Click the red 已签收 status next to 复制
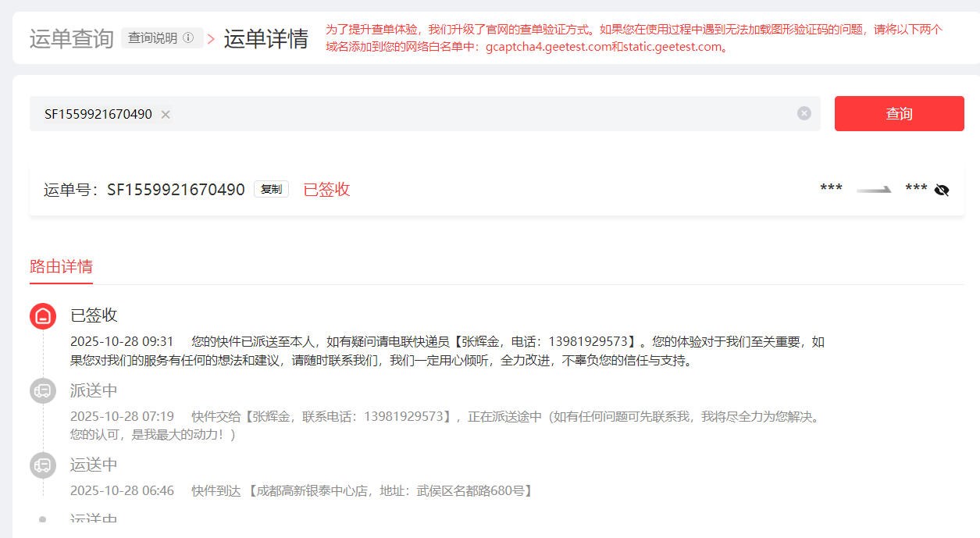980x538 pixels. 326,189
